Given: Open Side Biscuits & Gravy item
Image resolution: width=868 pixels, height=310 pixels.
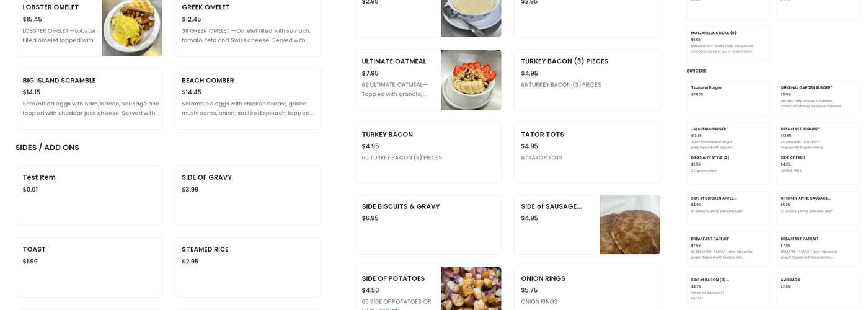Looking at the screenshot, I should pos(428,224).
